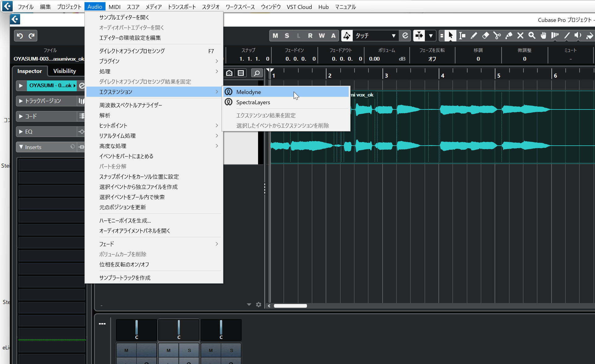Choose SpectraLayers from the extension submenu
Image resolution: width=595 pixels, height=364 pixels.
click(x=286, y=102)
